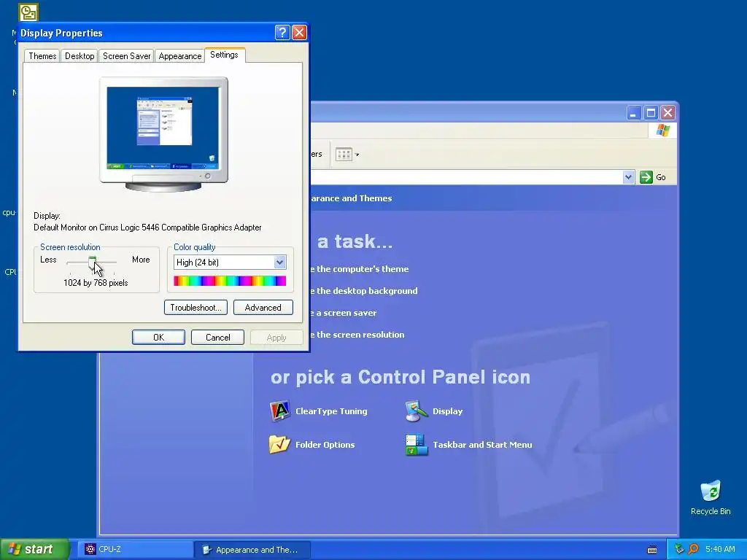Close the Display Properties dialog
This screenshot has height=560, width=747.
299,33
